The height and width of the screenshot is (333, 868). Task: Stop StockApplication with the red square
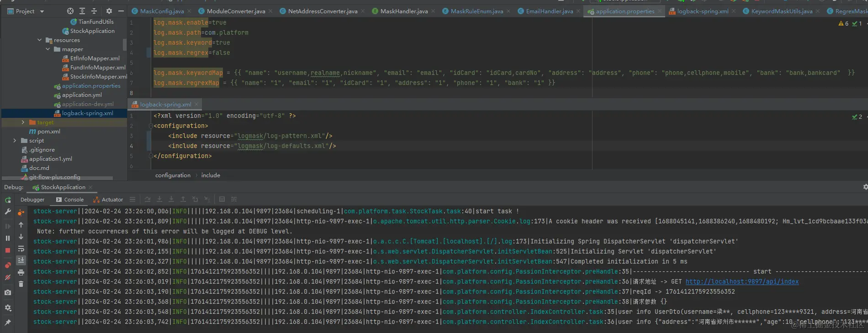(x=8, y=250)
